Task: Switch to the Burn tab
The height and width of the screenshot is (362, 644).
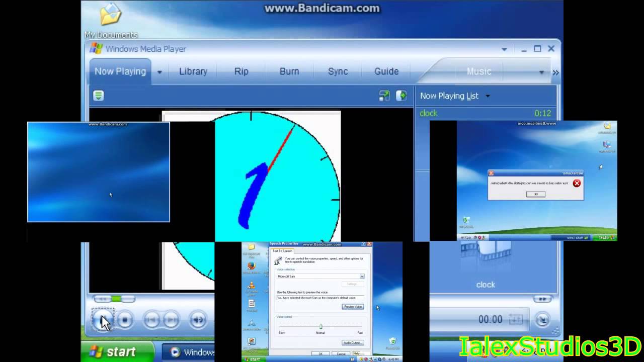Action: pos(289,71)
